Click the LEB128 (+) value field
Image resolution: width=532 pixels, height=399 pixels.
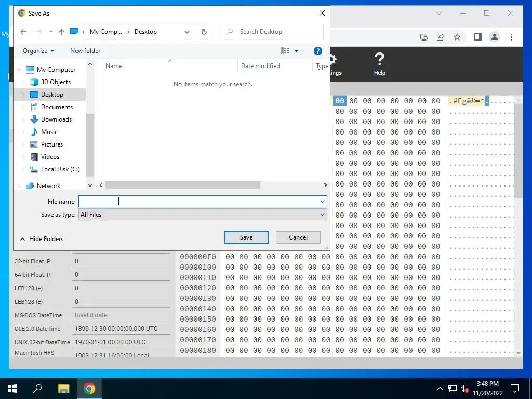121,288
